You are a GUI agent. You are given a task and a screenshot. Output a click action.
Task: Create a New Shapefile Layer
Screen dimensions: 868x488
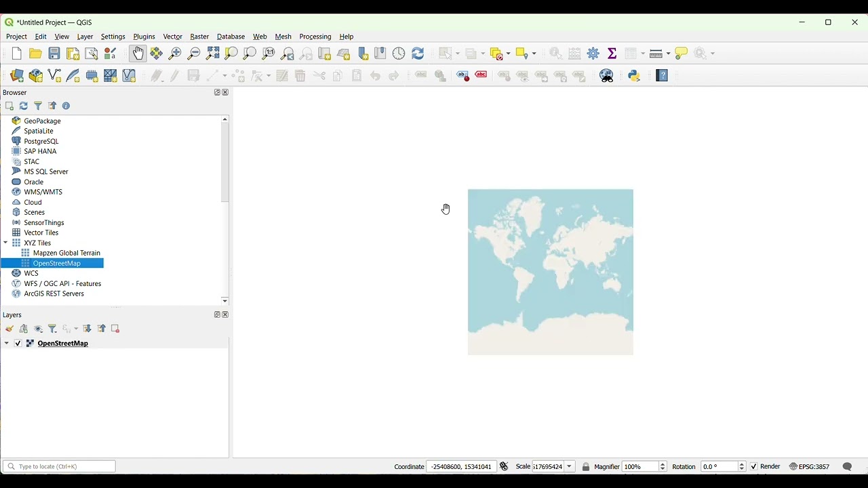pyautogui.click(x=55, y=76)
